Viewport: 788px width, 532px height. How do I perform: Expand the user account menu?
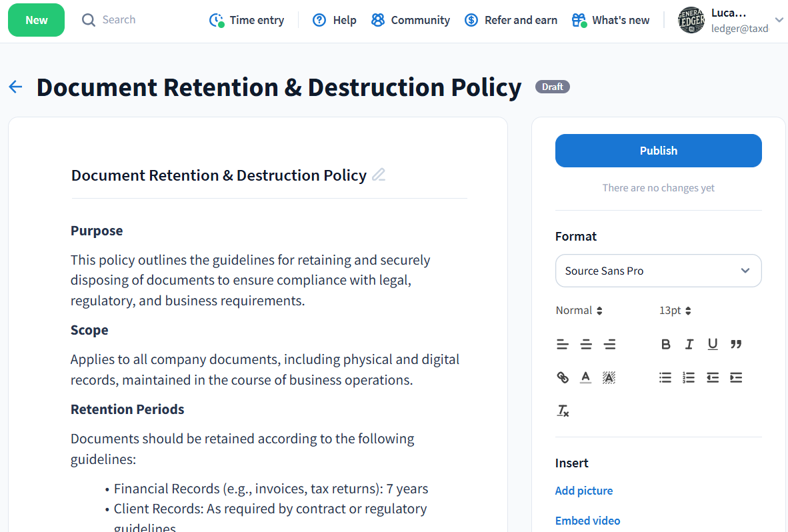(779, 20)
